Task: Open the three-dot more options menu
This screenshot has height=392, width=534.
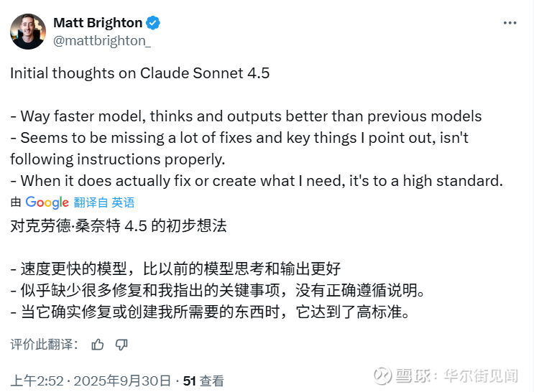Action: pyautogui.click(x=510, y=23)
